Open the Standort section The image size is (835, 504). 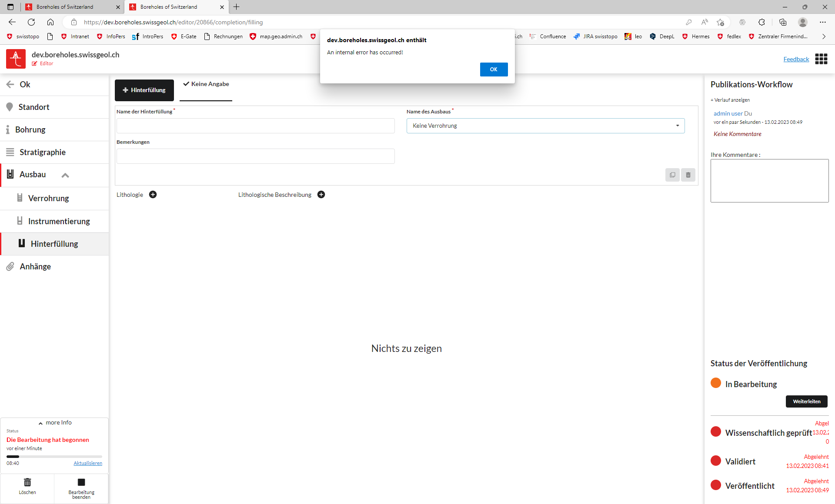click(x=54, y=107)
